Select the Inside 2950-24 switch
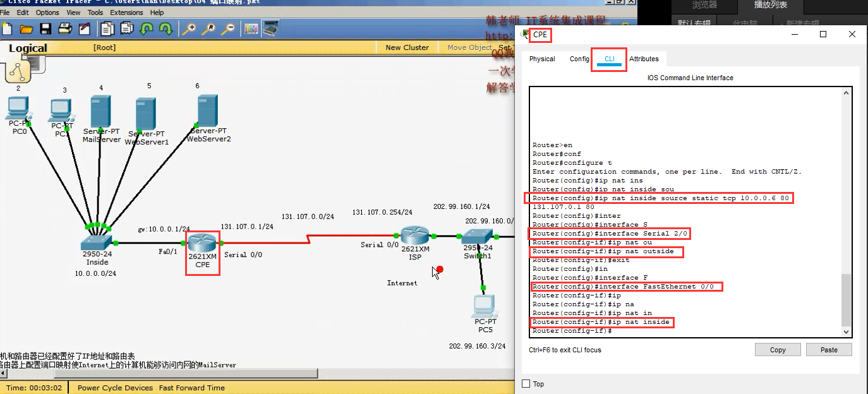Viewport: 868px width, 394px height. (x=97, y=242)
